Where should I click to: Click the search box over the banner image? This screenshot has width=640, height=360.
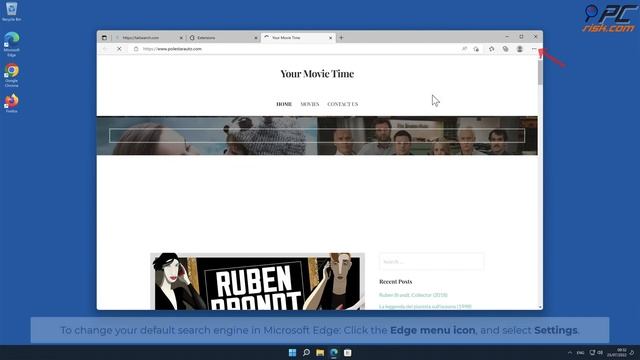tap(317, 136)
